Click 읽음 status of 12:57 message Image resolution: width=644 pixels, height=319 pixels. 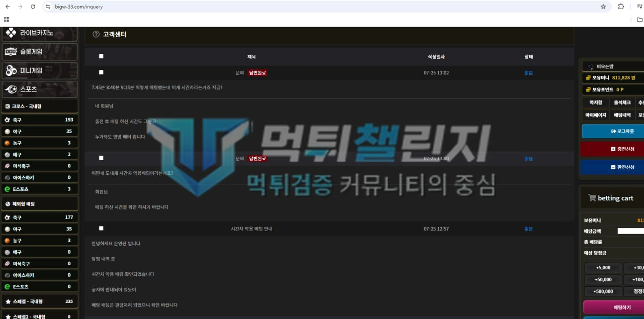(x=528, y=229)
